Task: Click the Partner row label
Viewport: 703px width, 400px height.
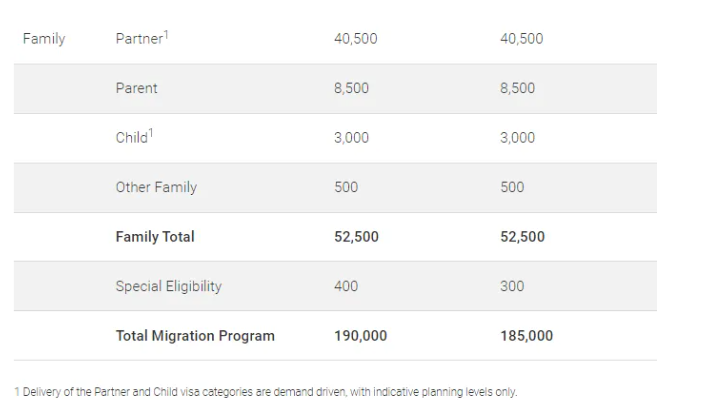Action: click(138, 39)
